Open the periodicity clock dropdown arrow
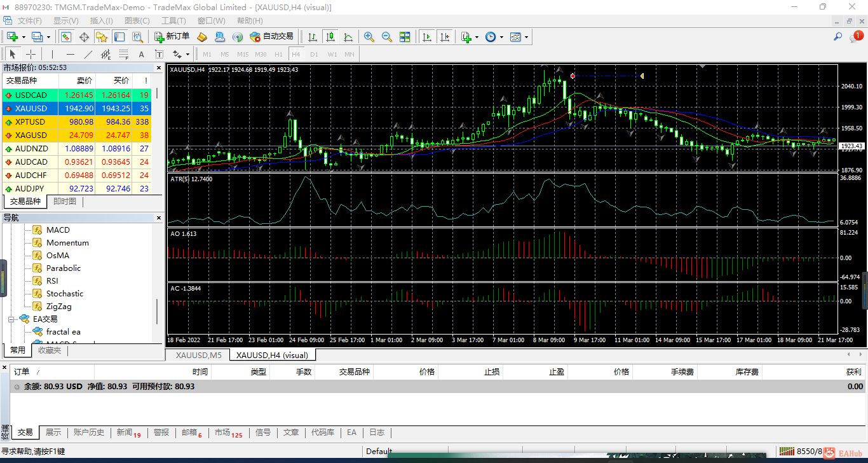Screen dimensions: 868x463 click(502, 38)
